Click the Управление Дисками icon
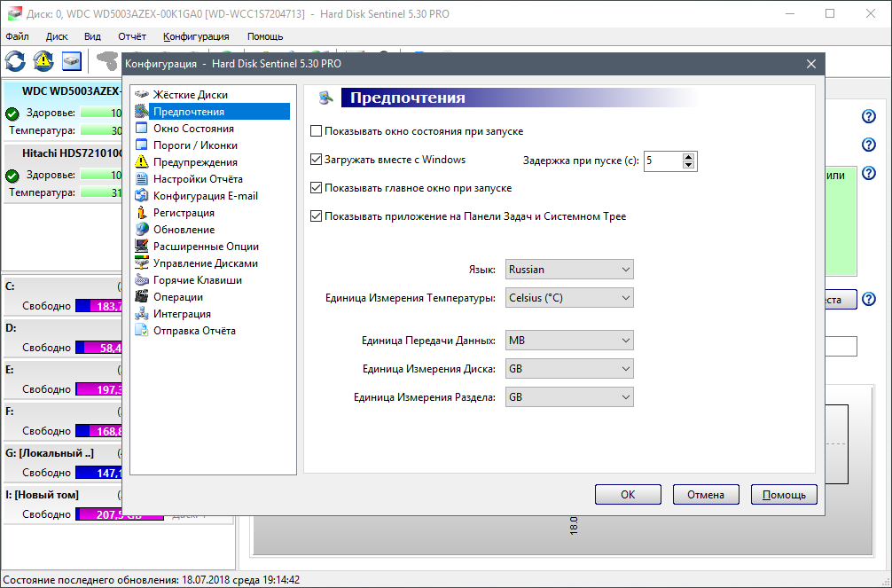The width and height of the screenshot is (892, 588). [x=142, y=263]
